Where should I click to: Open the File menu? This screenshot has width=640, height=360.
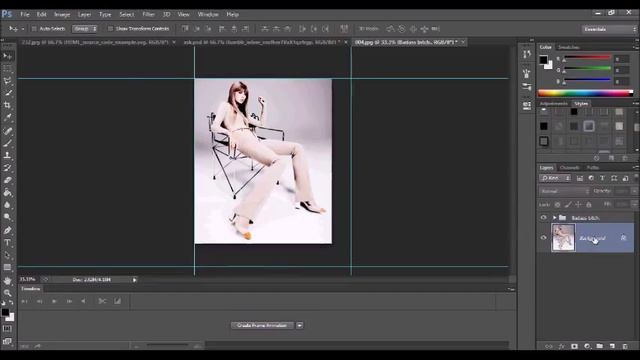(x=25, y=14)
